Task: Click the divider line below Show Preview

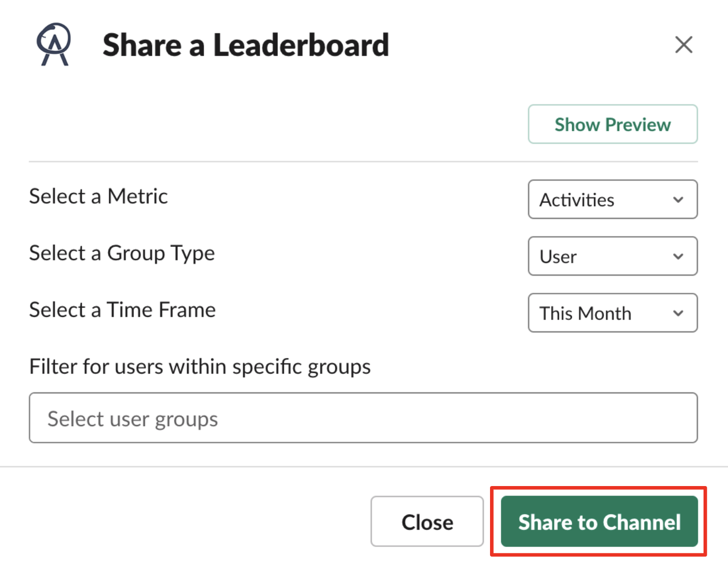Action: 363,161
